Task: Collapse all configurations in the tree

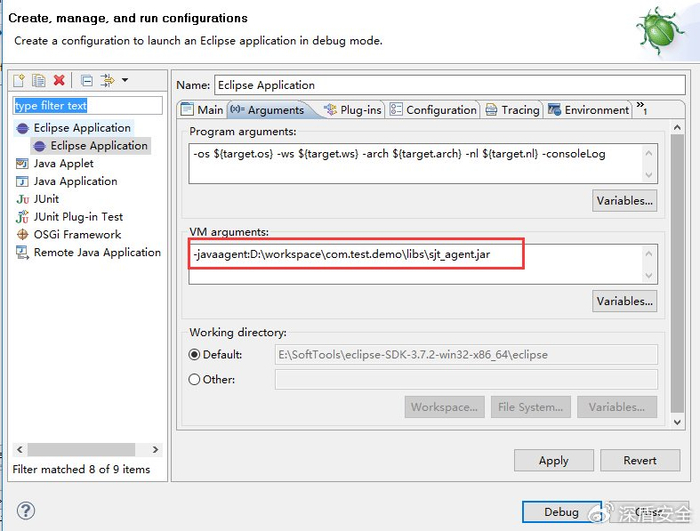Action: [87, 80]
